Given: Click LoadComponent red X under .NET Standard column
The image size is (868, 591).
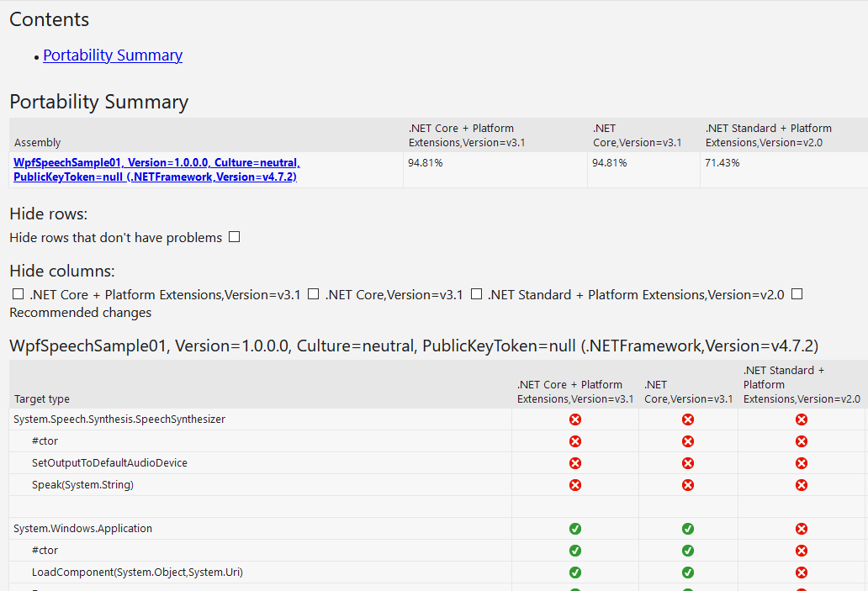Looking at the screenshot, I should pyautogui.click(x=802, y=573).
